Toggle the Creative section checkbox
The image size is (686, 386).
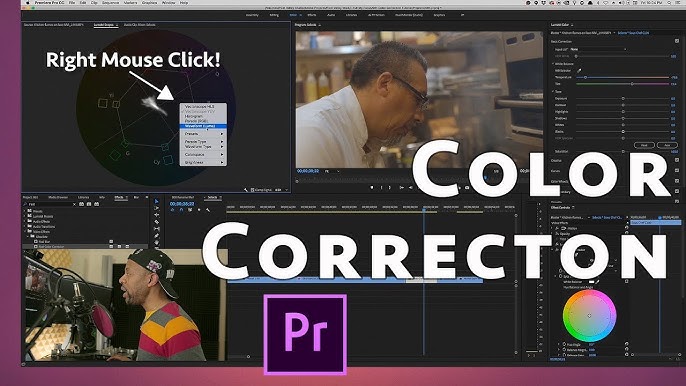click(x=677, y=161)
